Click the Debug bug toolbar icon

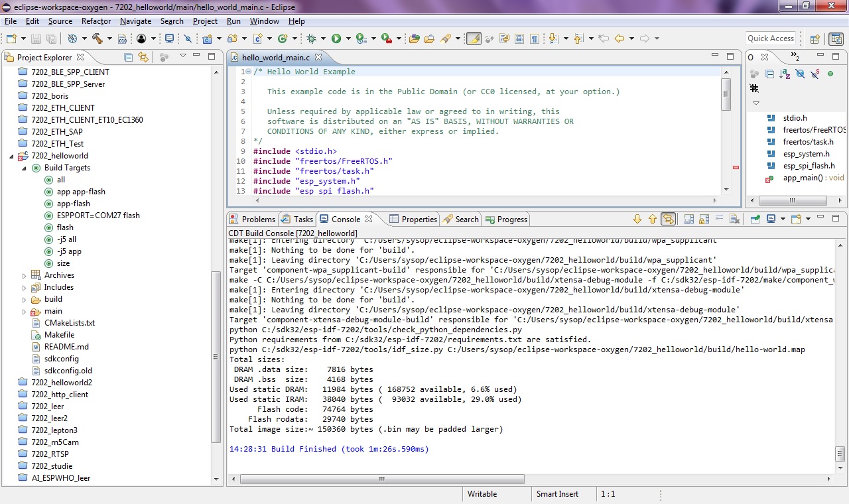tap(311, 38)
